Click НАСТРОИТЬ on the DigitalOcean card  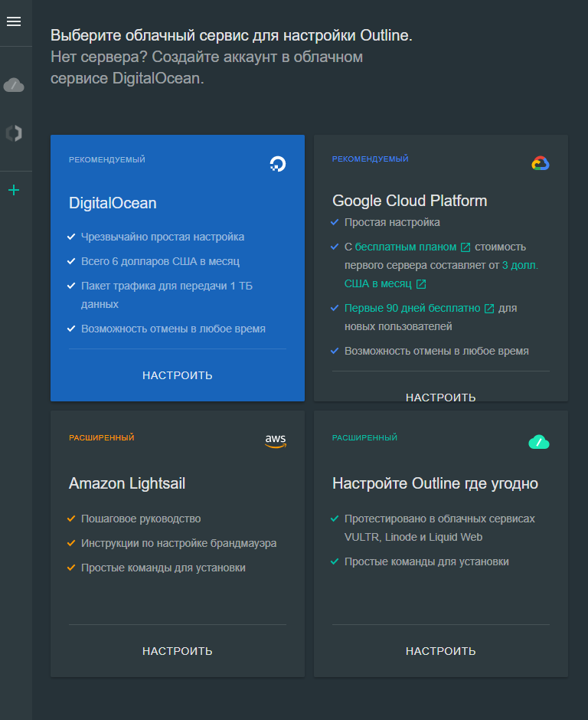pos(177,375)
